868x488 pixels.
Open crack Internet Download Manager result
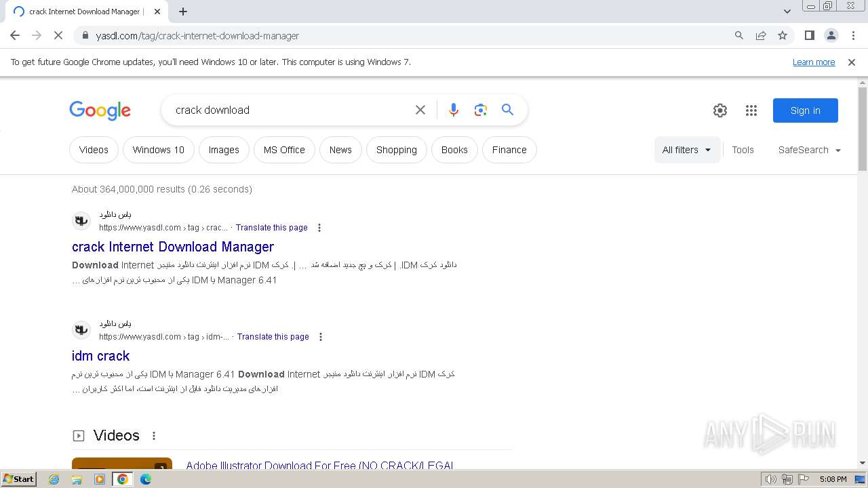pos(173,247)
